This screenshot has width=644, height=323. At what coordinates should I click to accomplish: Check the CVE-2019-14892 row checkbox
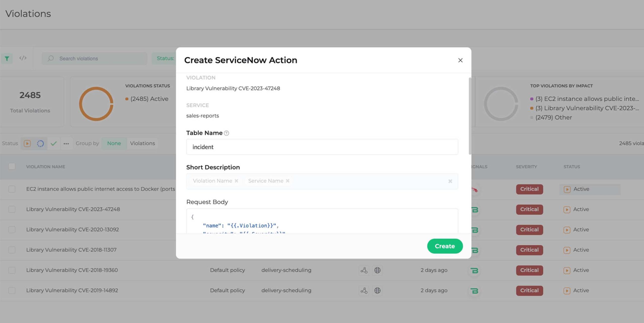[12, 290]
